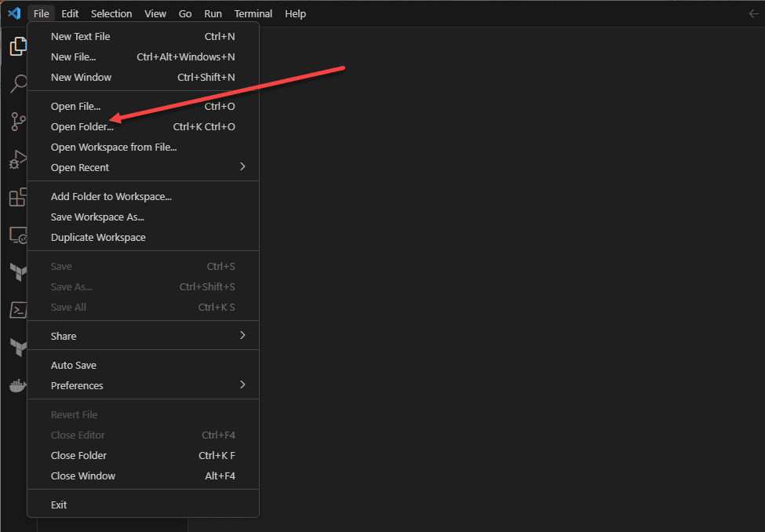Open the Run and Debug icon
Image resolution: width=765 pixels, height=532 pixels.
click(17, 159)
